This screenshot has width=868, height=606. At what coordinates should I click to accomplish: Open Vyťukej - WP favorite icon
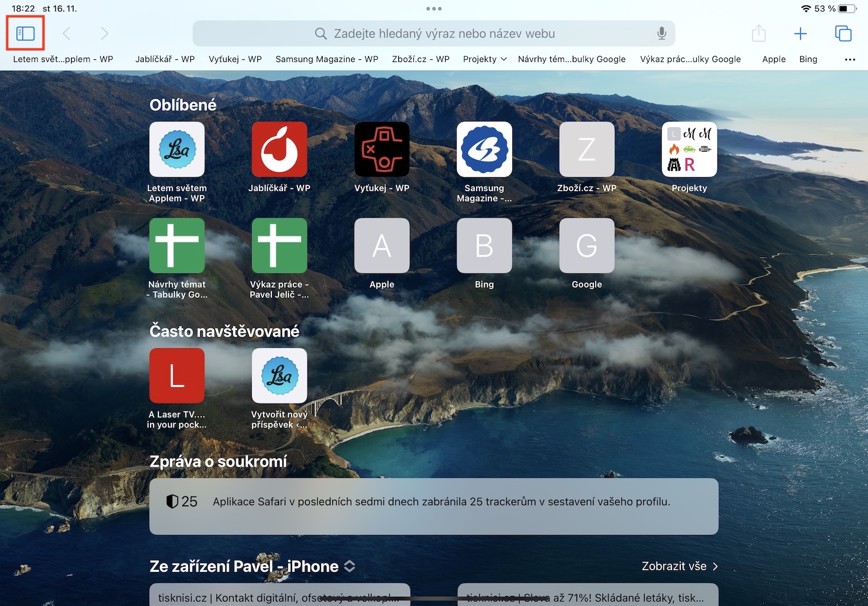[382, 149]
